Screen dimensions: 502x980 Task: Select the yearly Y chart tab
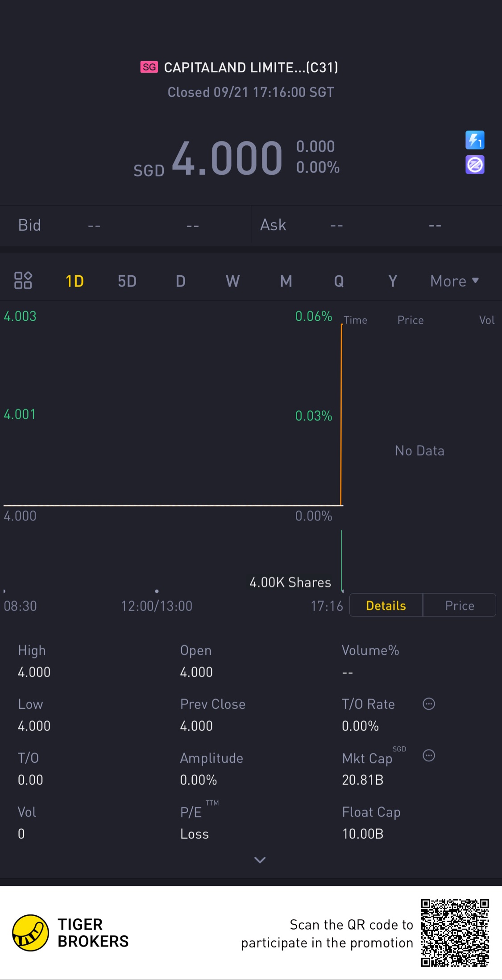[392, 281]
